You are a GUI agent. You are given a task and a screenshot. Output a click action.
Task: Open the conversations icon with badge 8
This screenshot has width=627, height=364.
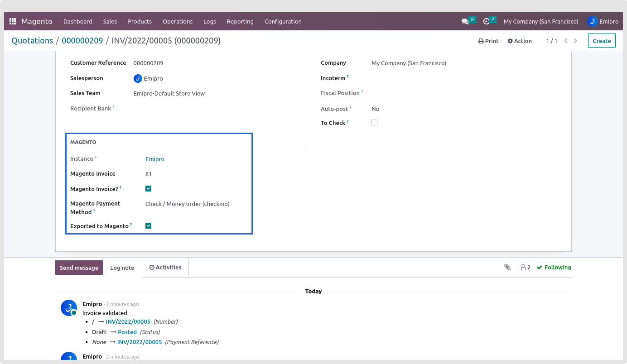(x=465, y=21)
